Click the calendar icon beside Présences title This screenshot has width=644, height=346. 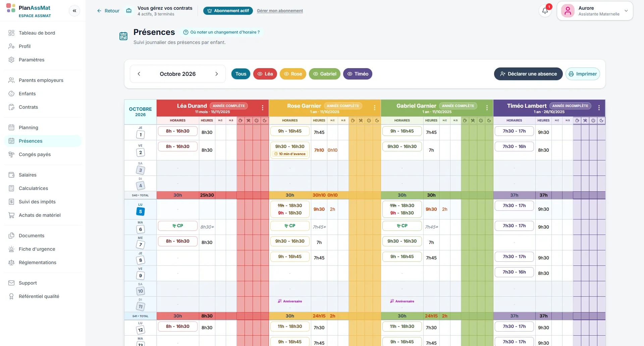pos(123,36)
